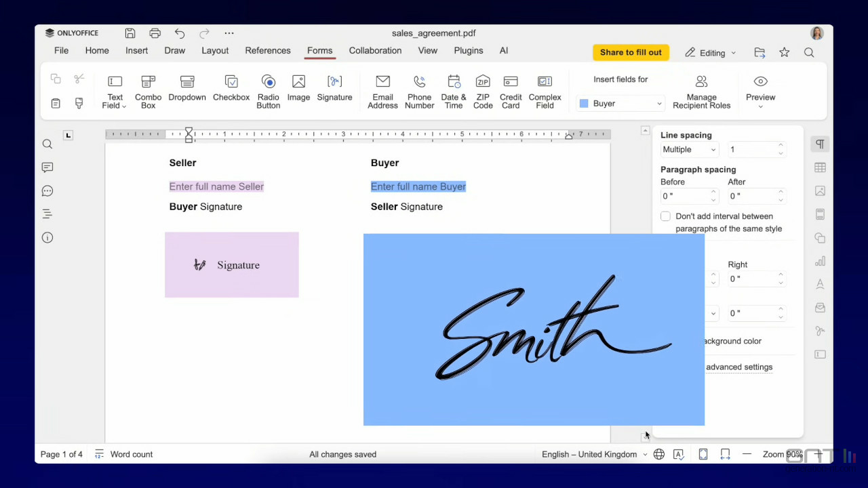
Task: Insert a Radio Button field
Action: (x=268, y=90)
